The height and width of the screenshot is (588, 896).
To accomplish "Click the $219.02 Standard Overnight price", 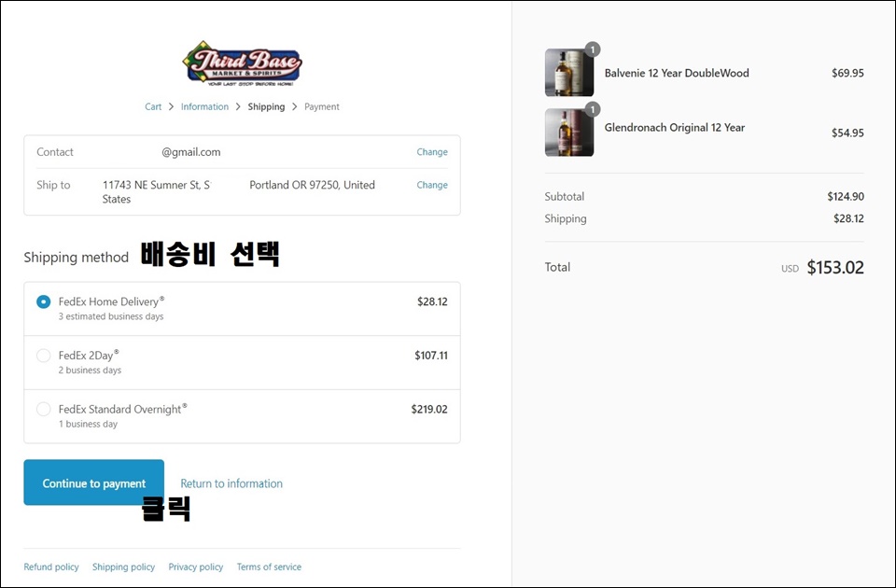I will (x=429, y=409).
